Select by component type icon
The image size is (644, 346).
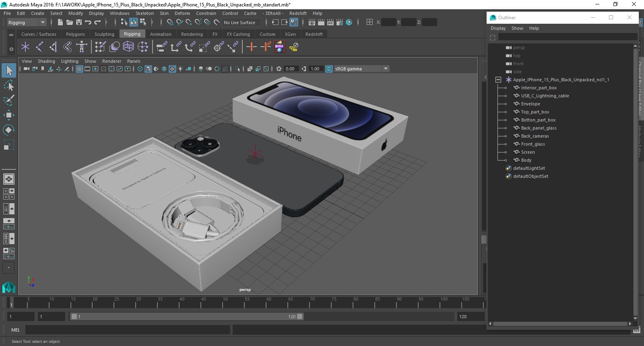[143, 23]
